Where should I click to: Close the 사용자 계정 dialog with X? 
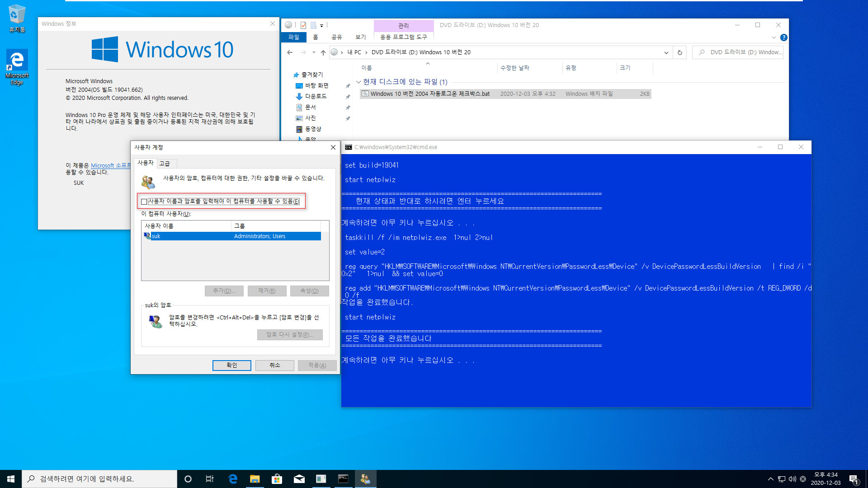click(x=333, y=147)
